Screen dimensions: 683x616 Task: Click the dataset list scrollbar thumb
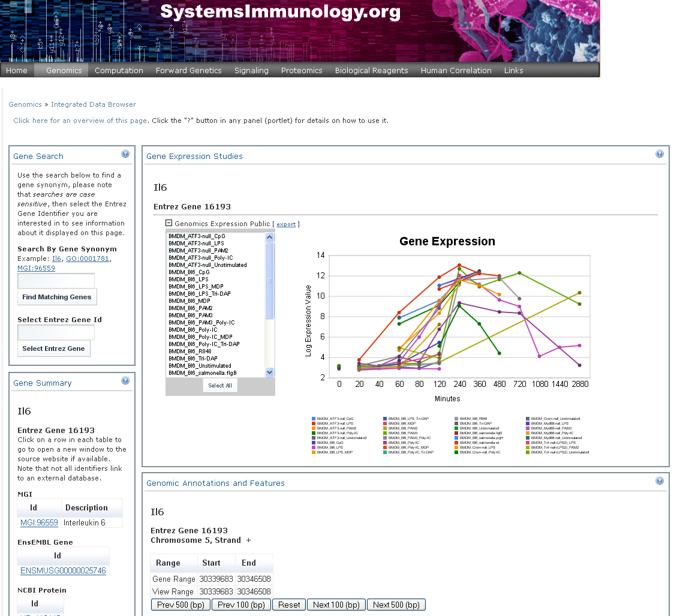(270, 281)
